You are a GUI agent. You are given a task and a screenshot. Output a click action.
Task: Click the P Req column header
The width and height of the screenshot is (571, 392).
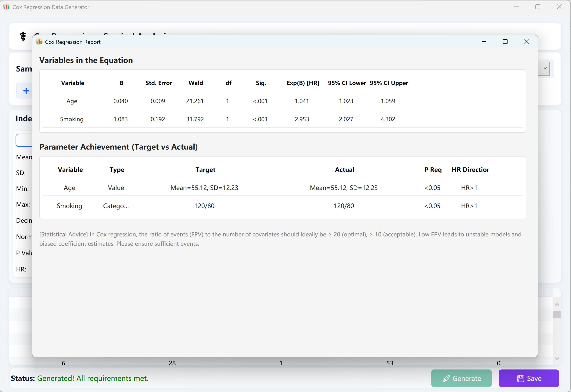point(433,170)
